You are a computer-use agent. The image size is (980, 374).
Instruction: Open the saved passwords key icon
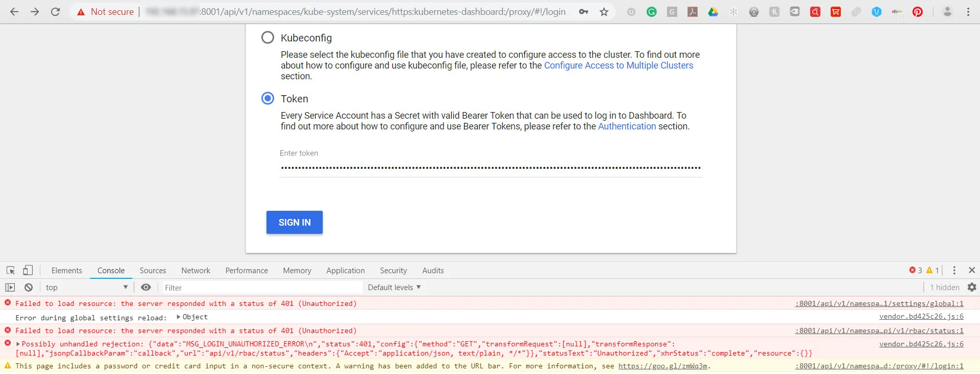pyautogui.click(x=584, y=12)
